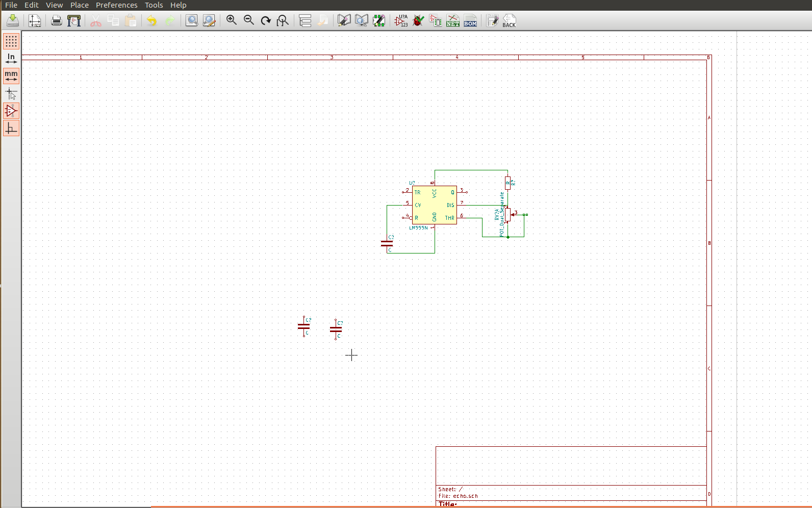The image size is (812, 508).
Task: Copy the selected item
Action: [x=113, y=20]
